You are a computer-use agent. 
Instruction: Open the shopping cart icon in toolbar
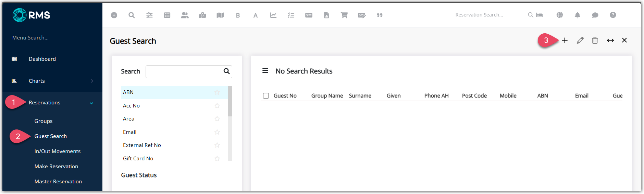[x=344, y=15]
